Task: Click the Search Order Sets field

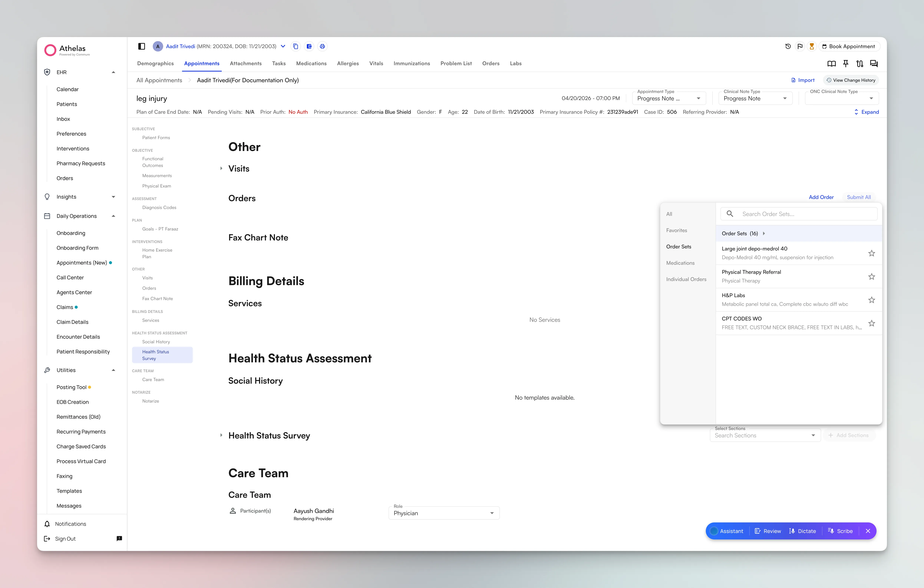Action: click(x=799, y=214)
